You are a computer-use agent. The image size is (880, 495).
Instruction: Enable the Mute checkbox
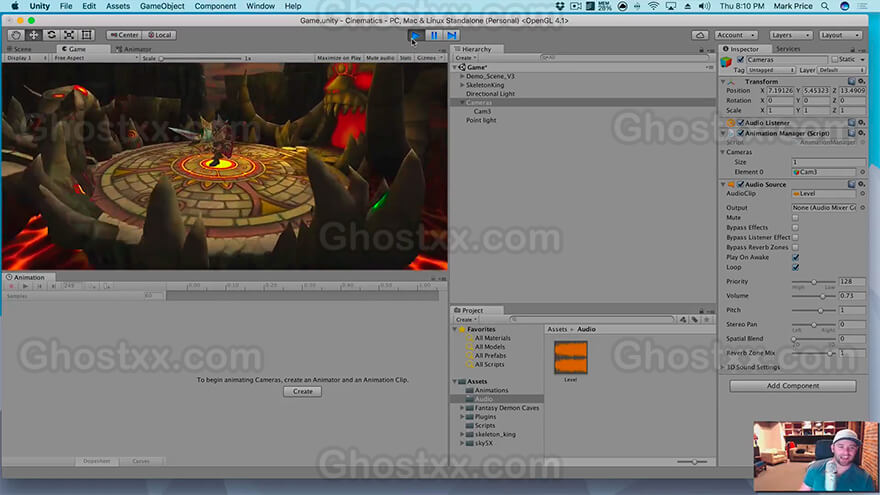pos(795,218)
